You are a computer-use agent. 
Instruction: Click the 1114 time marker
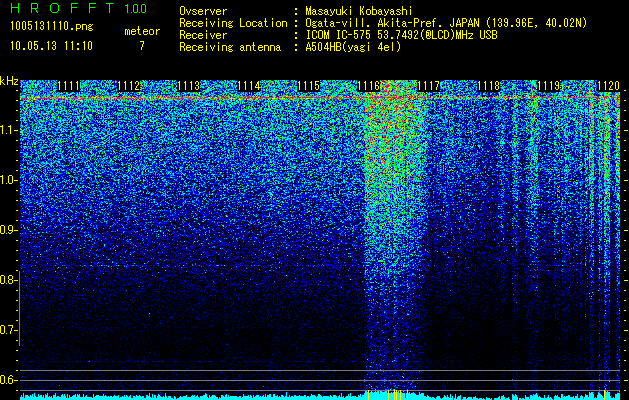click(248, 86)
